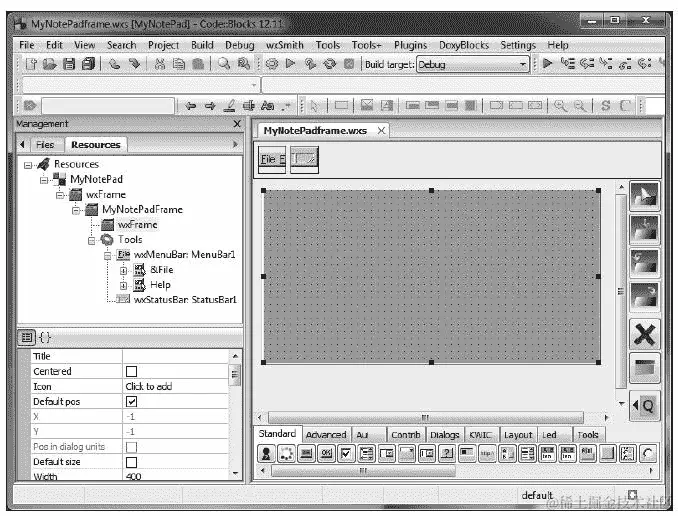Screen dimensions: 678x516
Task: Expand the Help menu tree node
Action: [x=123, y=285]
